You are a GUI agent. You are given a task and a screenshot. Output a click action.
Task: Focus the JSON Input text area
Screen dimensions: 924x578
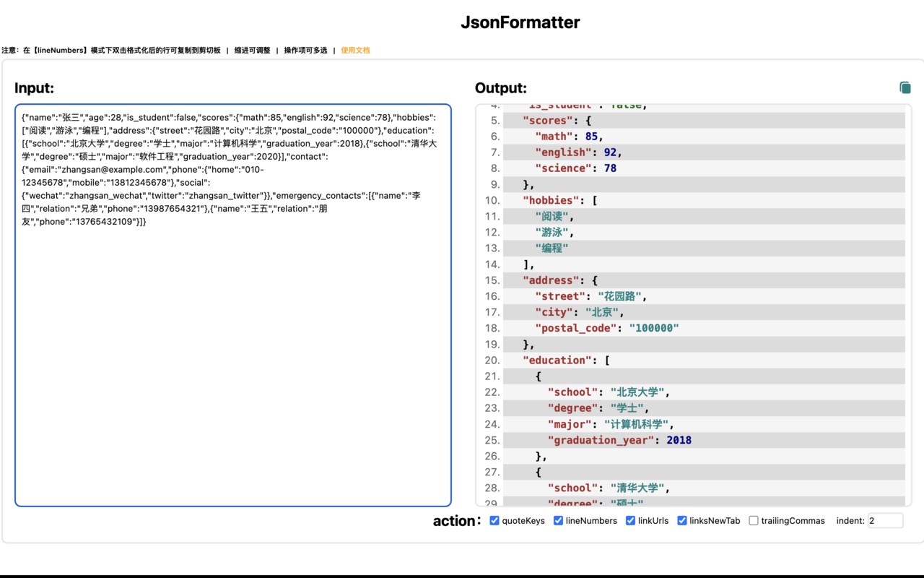pyautogui.click(x=233, y=305)
